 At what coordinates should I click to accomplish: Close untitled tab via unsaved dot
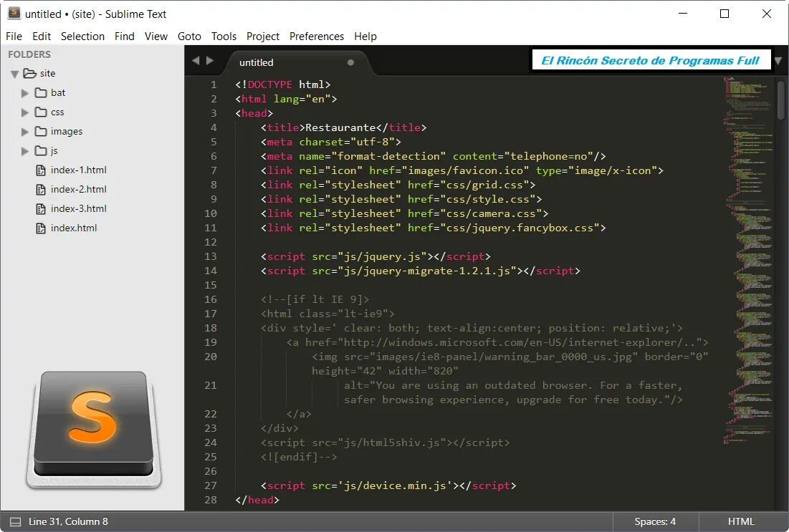point(350,62)
